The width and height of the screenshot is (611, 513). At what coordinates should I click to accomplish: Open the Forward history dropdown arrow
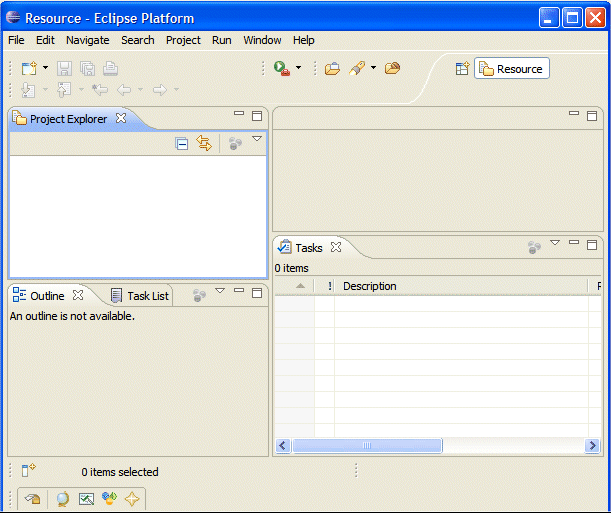tap(177, 90)
